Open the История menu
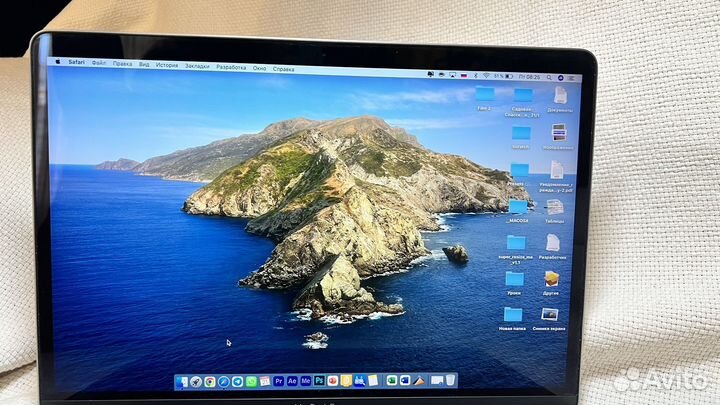 167,65
